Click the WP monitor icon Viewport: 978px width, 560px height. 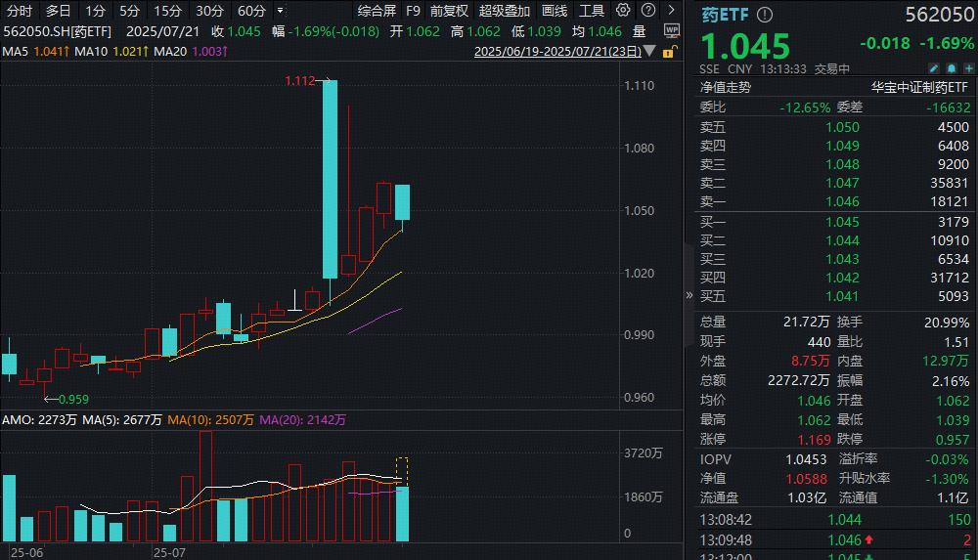(672, 31)
